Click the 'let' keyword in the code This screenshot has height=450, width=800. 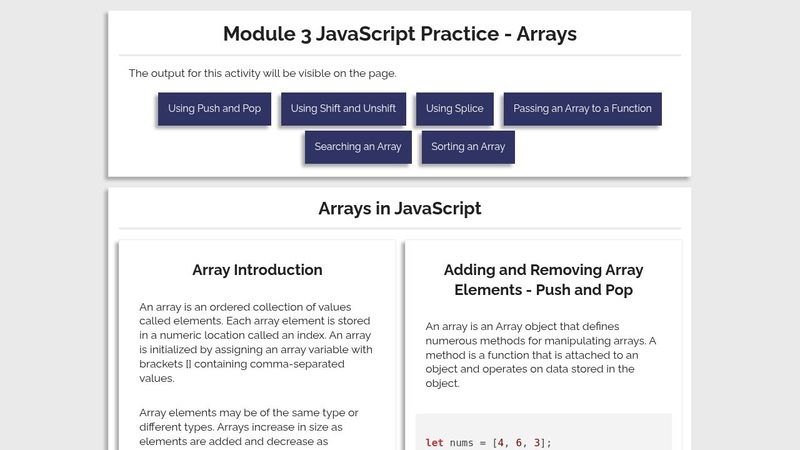(434, 443)
